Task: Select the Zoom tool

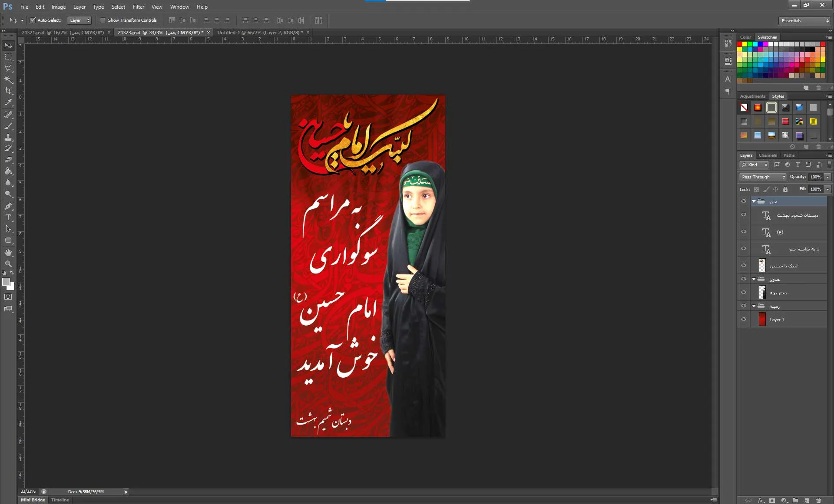Action: [x=8, y=264]
